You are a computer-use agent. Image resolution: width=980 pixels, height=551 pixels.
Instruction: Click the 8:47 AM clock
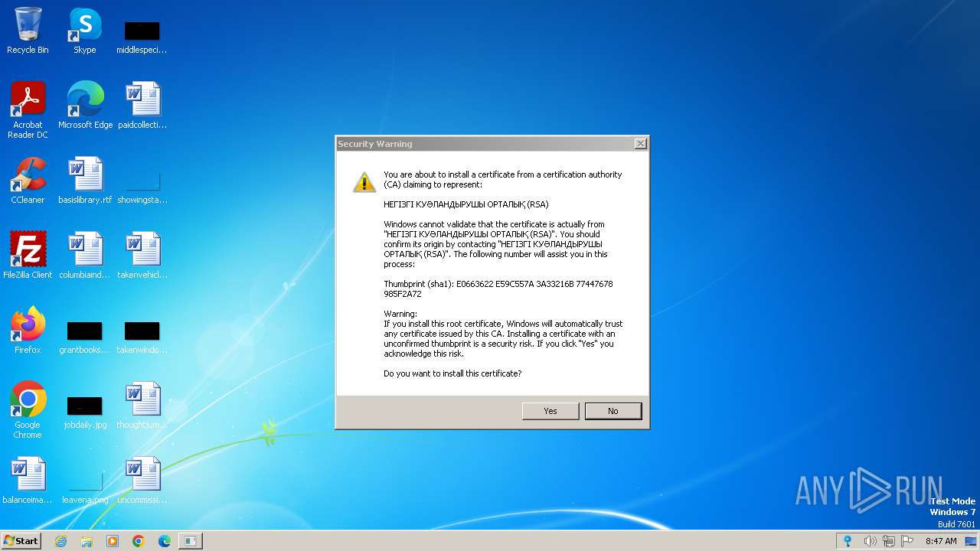[x=941, y=541]
